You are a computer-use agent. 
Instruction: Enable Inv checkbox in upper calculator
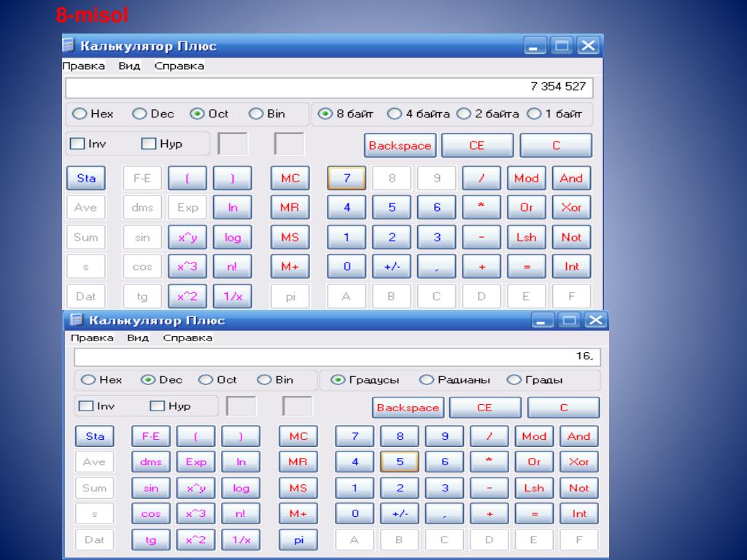tap(77, 144)
